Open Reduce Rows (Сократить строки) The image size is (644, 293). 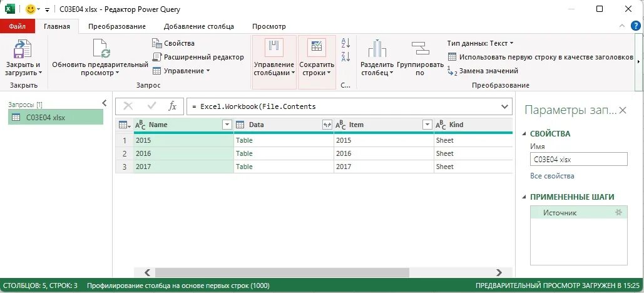pyautogui.click(x=317, y=62)
